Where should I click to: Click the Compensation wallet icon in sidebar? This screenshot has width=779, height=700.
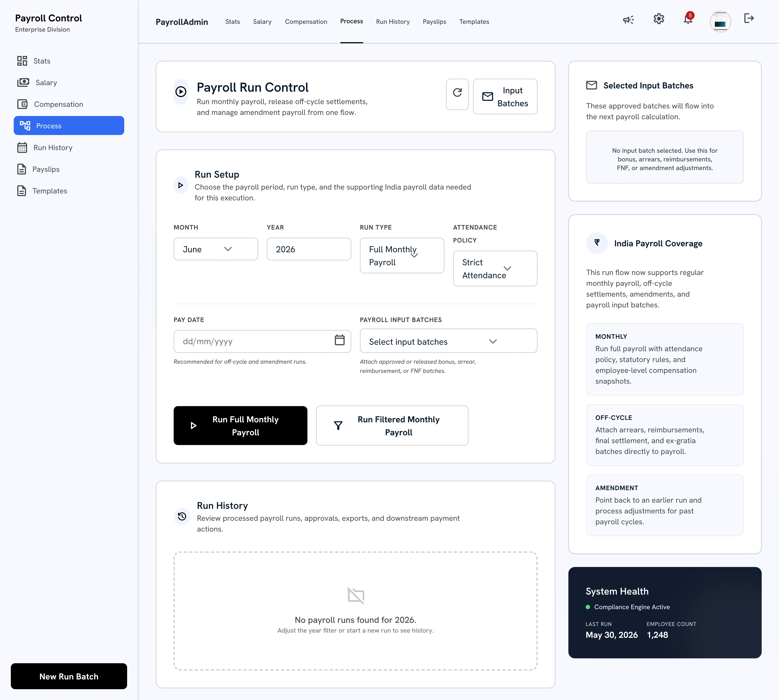coord(22,104)
